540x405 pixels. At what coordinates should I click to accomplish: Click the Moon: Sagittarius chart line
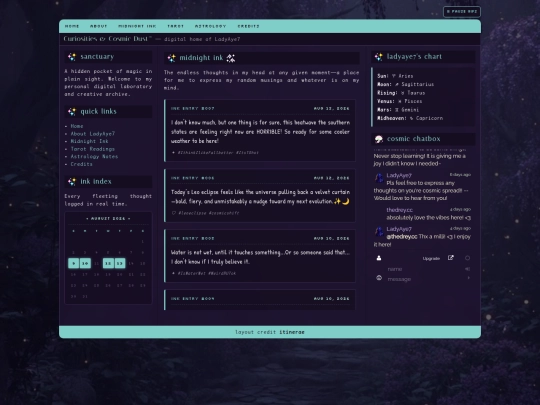405,84
